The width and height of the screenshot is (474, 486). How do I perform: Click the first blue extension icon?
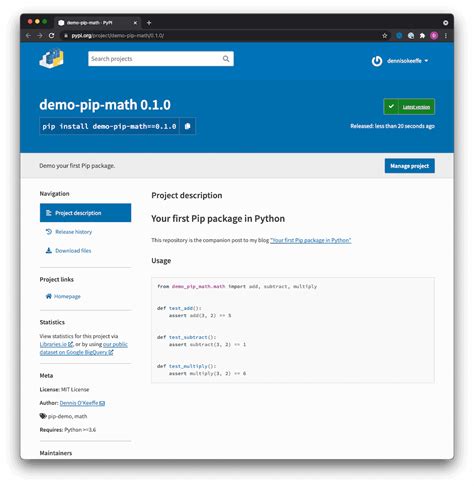pos(399,36)
